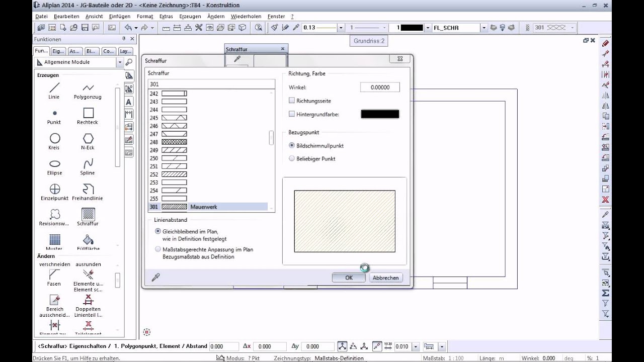The image size is (644, 362).
Task: Click the pipette icon in small Schraffur palette
Action: (x=237, y=59)
